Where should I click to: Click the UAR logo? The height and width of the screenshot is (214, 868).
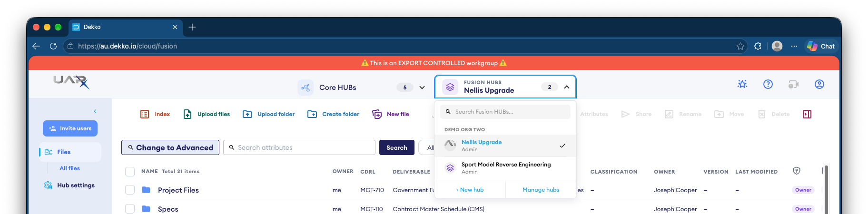(x=71, y=82)
